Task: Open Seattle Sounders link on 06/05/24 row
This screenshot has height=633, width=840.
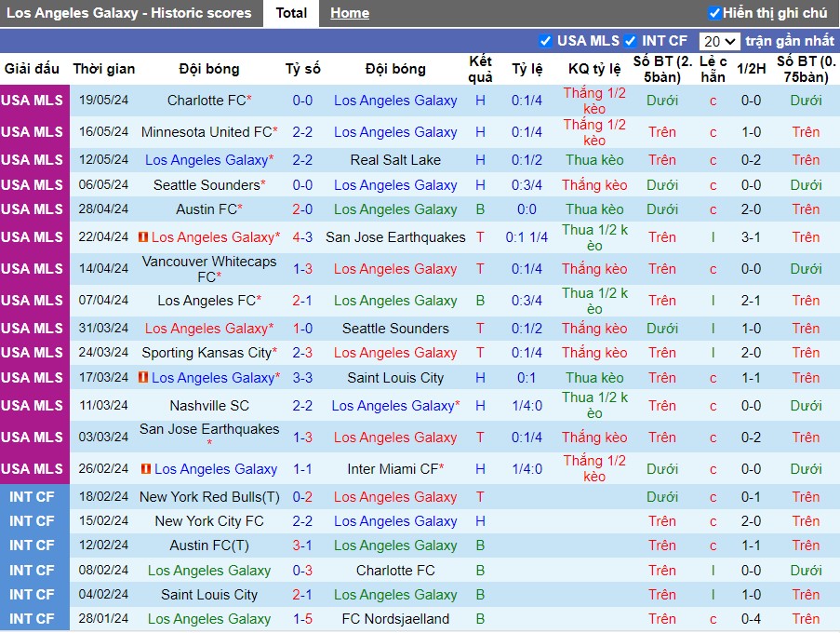Action: coord(207,185)
